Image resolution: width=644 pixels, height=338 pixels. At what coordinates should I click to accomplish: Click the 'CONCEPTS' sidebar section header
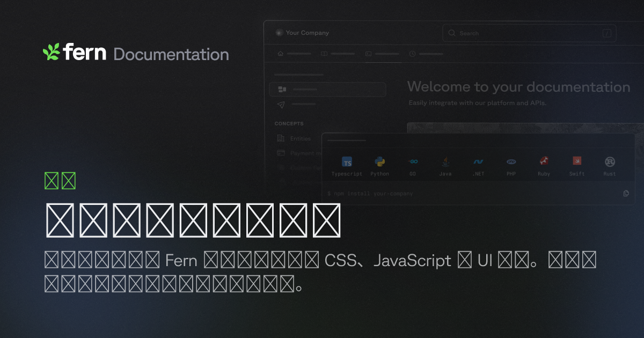point(289,123)
